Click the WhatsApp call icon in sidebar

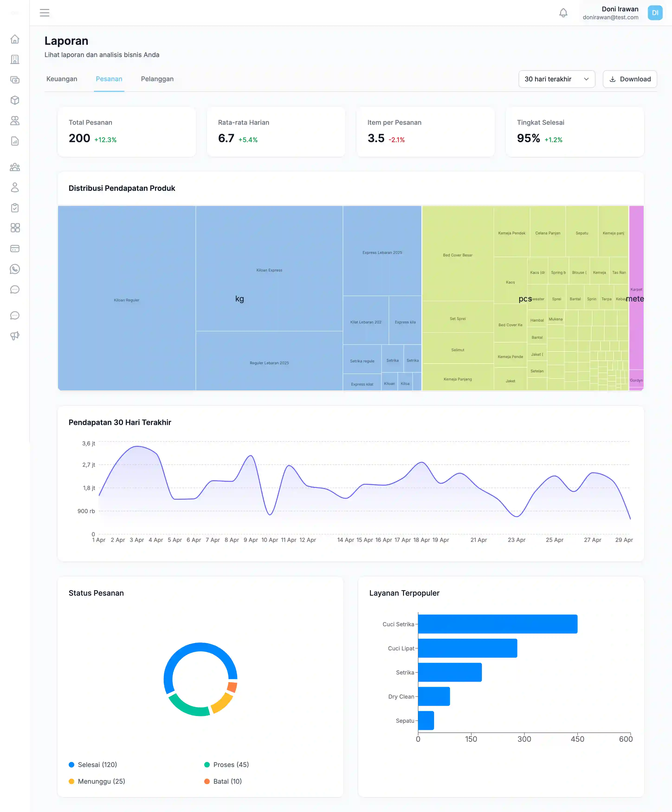[x=15, y=269]
